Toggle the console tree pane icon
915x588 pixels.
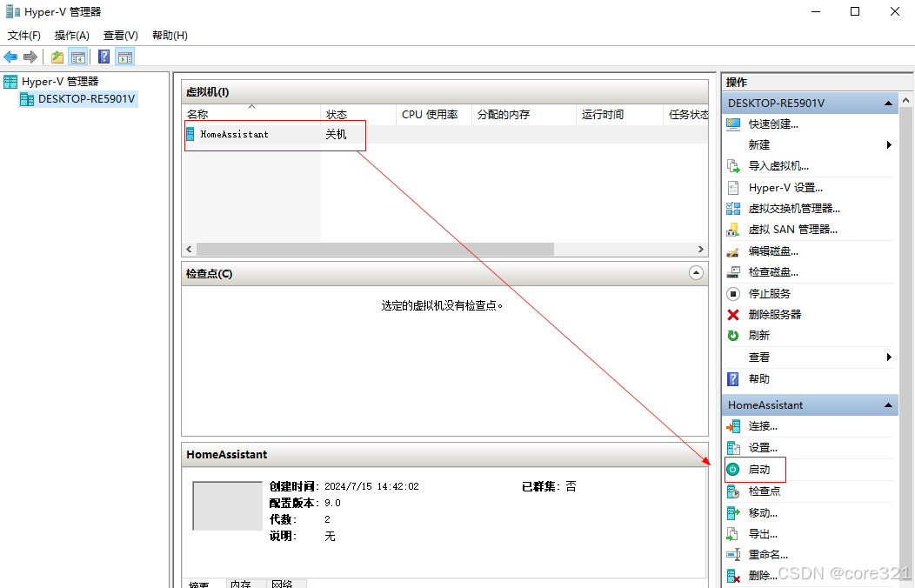click(x=77, y=57)
